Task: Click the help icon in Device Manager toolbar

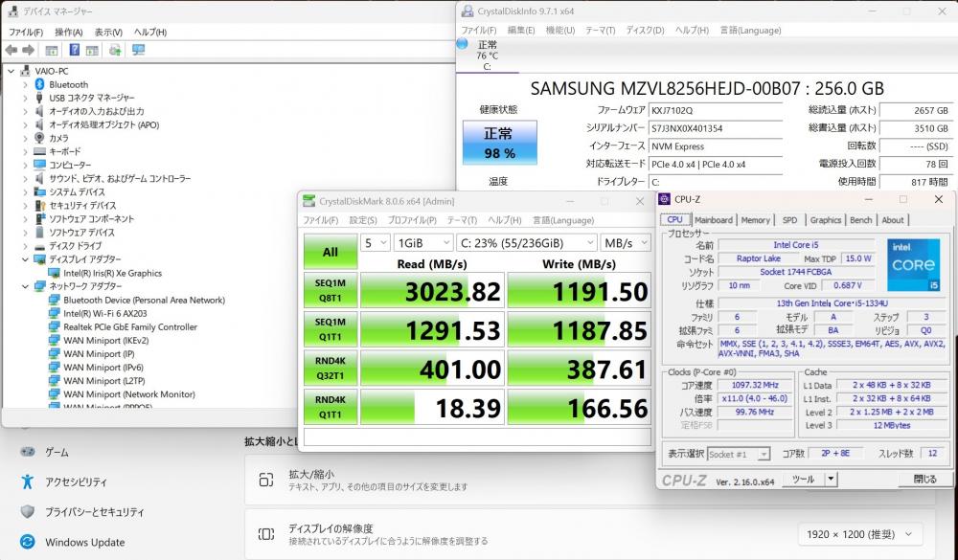Action: [74, 50]
